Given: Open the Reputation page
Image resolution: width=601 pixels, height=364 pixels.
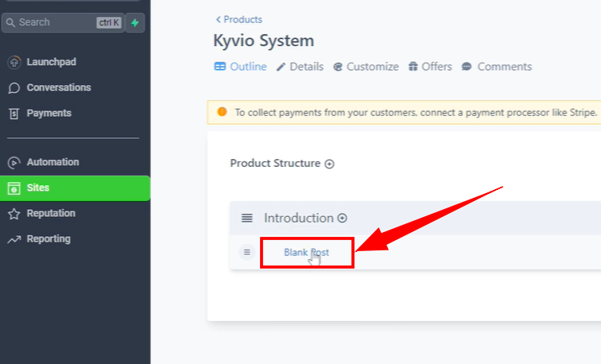Looking at the screenshot, I should 51,213.
